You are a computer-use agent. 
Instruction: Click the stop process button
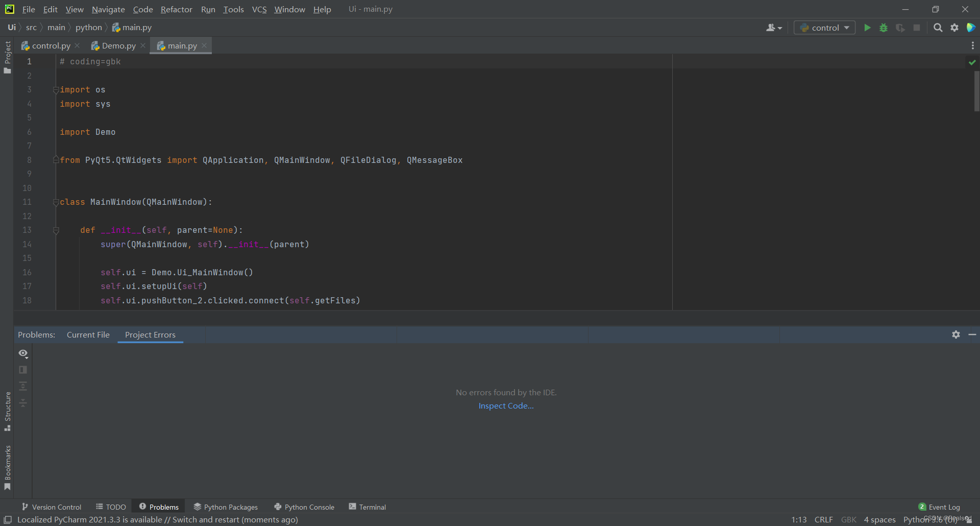(x=917, y=28)
